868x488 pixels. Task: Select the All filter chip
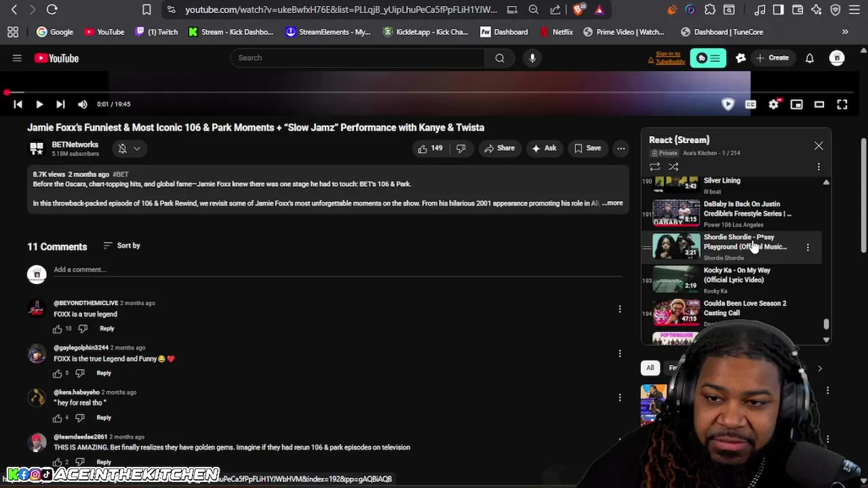click(x=650, y=368)
